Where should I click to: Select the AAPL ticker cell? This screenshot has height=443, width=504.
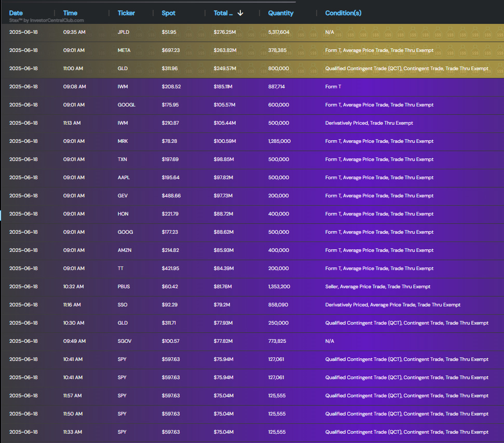124,178
